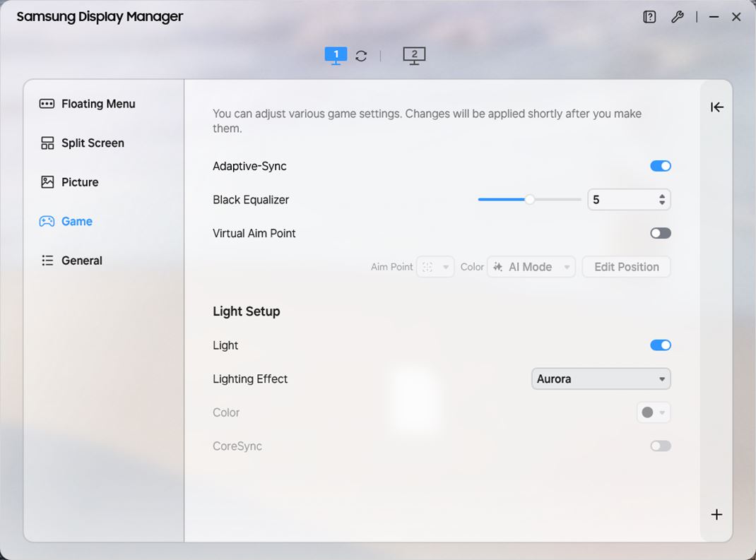Turn off the Light toggle
The width and height of the screenshot is (756, 560).
tap(661, 345)
